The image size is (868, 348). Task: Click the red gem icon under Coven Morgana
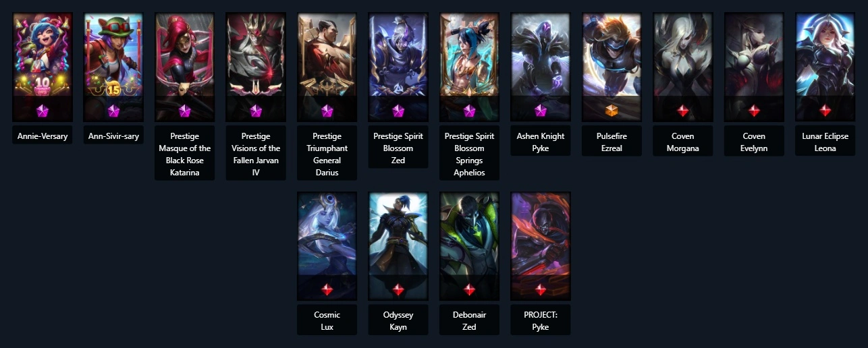683,111
